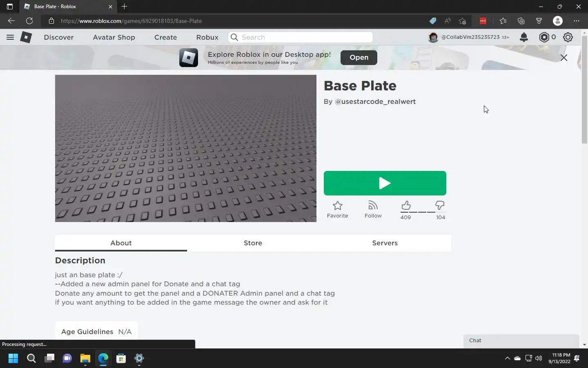The width and height of the screenshot is (588, 368).
Task: Open creator @usestarcode_realwert profile link
Action: click(x=375, y=101)
